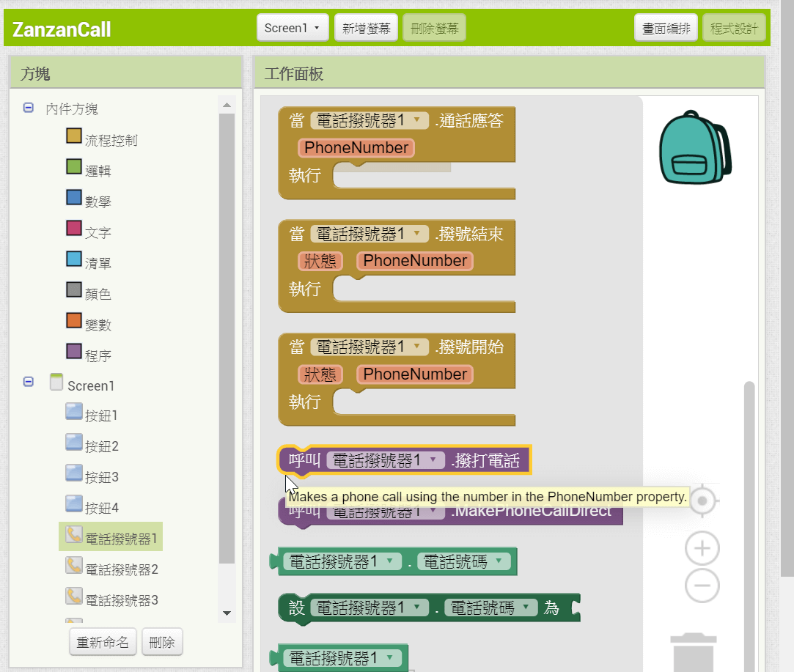Open the backpack icon in workspace
The height and width of the screenshot is (672, 794).
695,147
